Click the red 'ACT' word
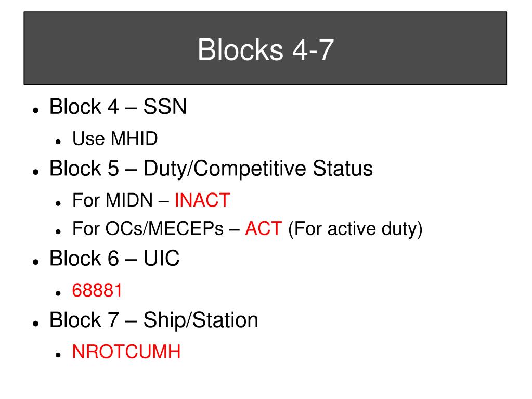This screenshot has height=399, width=532. tap(264, 228)
